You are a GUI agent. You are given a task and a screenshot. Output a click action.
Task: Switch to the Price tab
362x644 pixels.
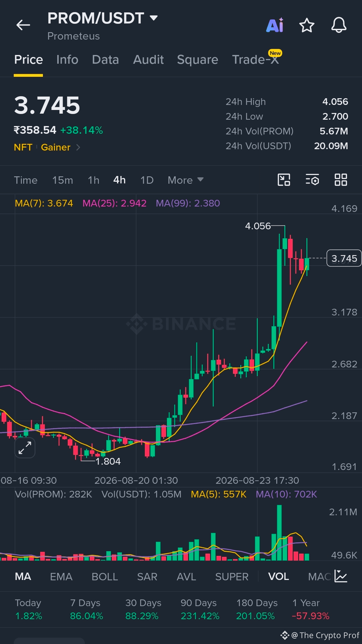point(28,60)
